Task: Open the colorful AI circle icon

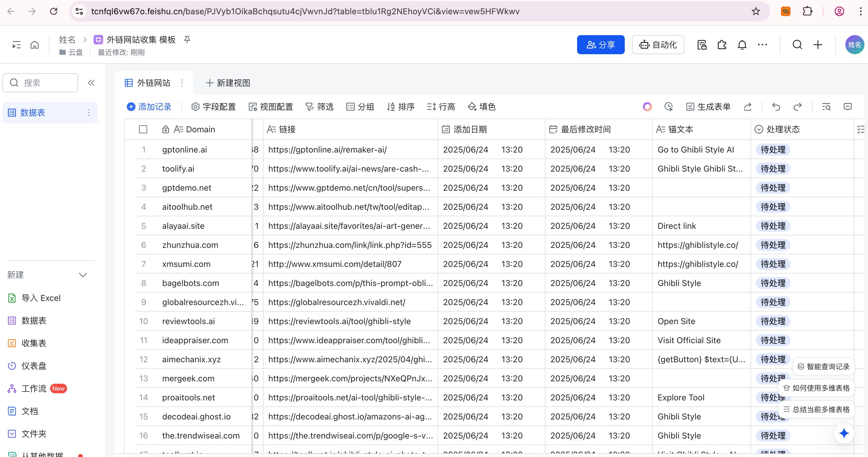Action: point(647,107)
